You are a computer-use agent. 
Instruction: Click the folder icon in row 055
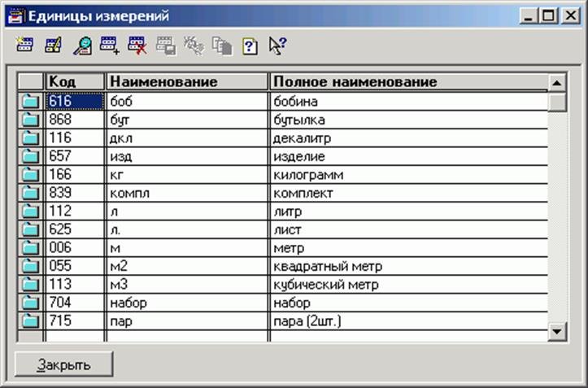pyautogui.click(x=30, y=266)
